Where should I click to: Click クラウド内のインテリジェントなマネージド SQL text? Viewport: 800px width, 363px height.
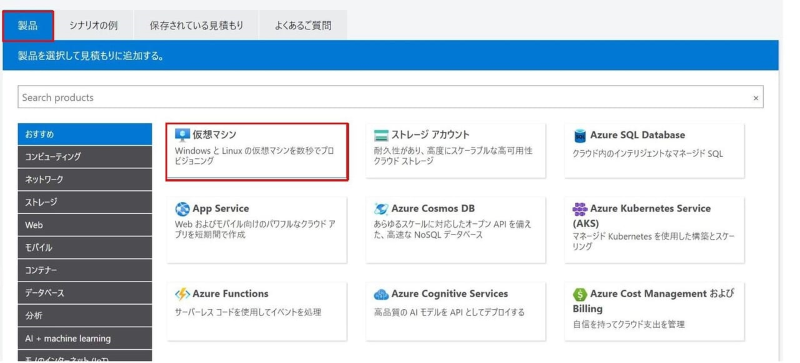pos(648,154)
